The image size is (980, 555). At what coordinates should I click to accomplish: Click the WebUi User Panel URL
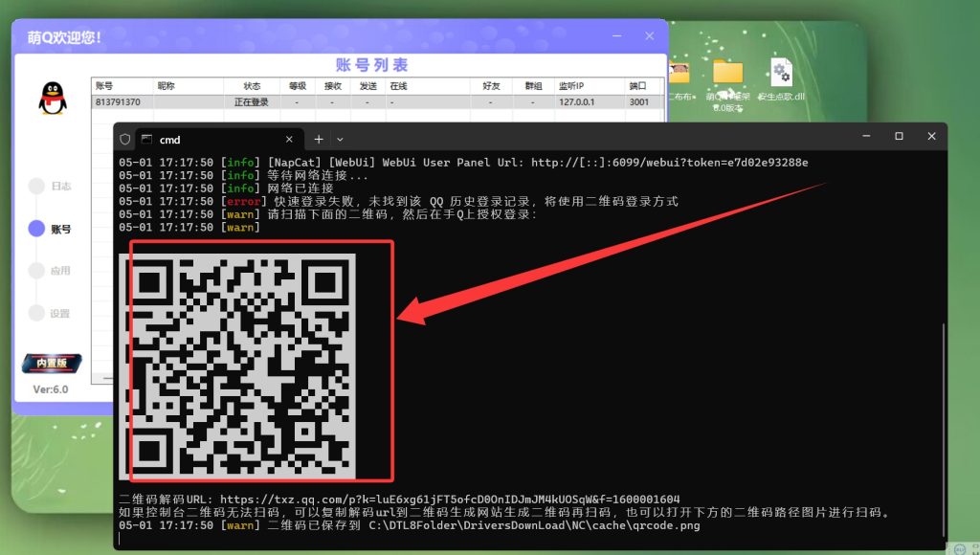(669, 163)
